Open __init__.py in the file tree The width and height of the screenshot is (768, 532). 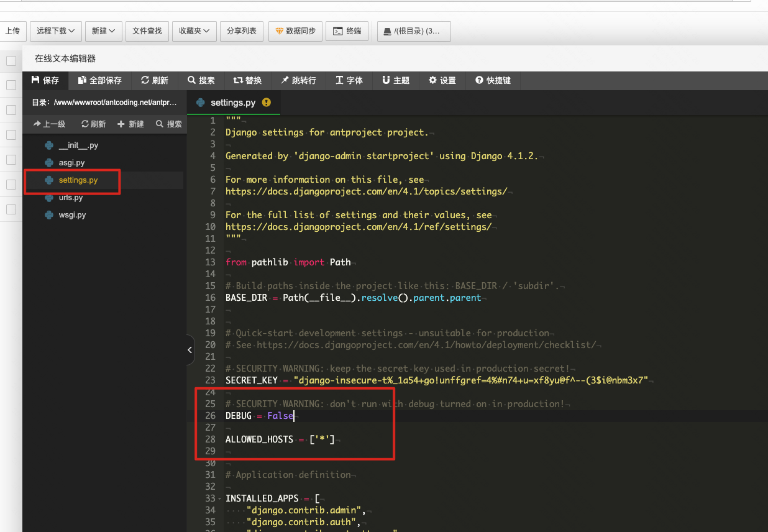78,145
